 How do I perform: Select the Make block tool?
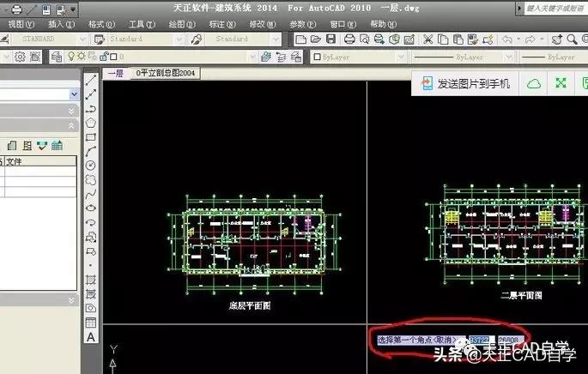click(91, 251)
